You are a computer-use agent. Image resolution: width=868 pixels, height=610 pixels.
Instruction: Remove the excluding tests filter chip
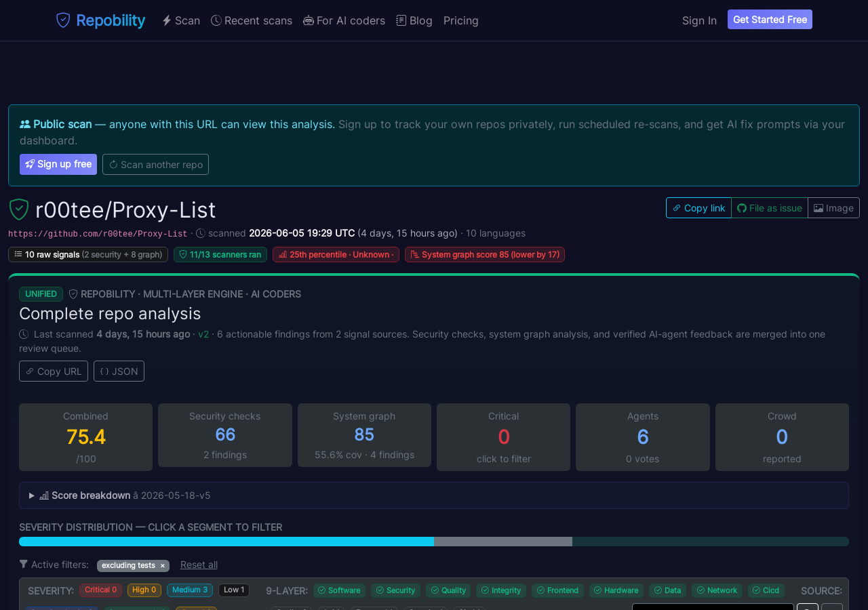pyautogui.click(x=162, y=566)
